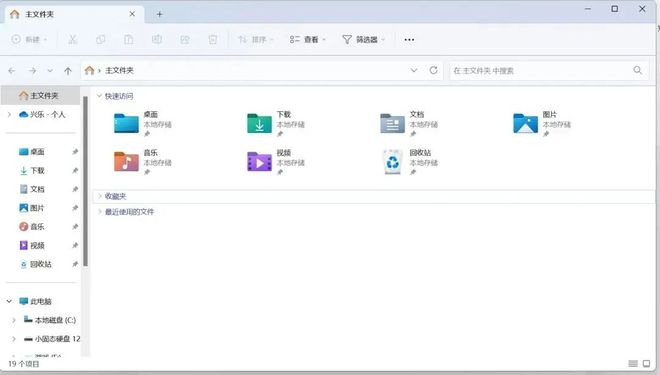Open 桌面 in the sidebar
This screenshot has height=375, width=660.
point(32,152)
